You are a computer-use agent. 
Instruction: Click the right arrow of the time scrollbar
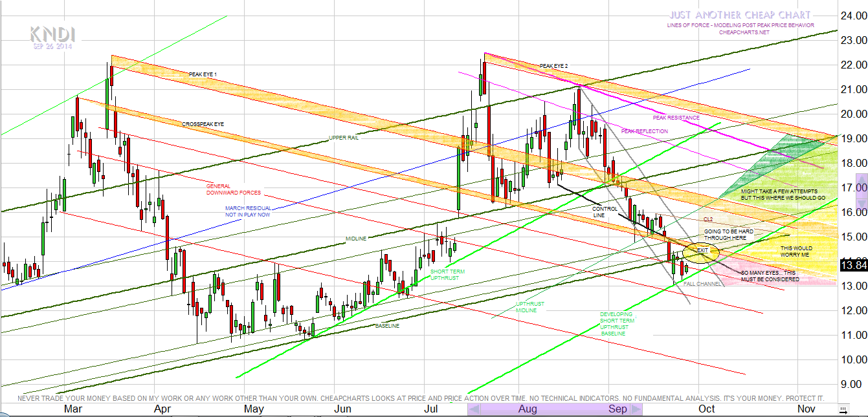click(x=636, y=409)
